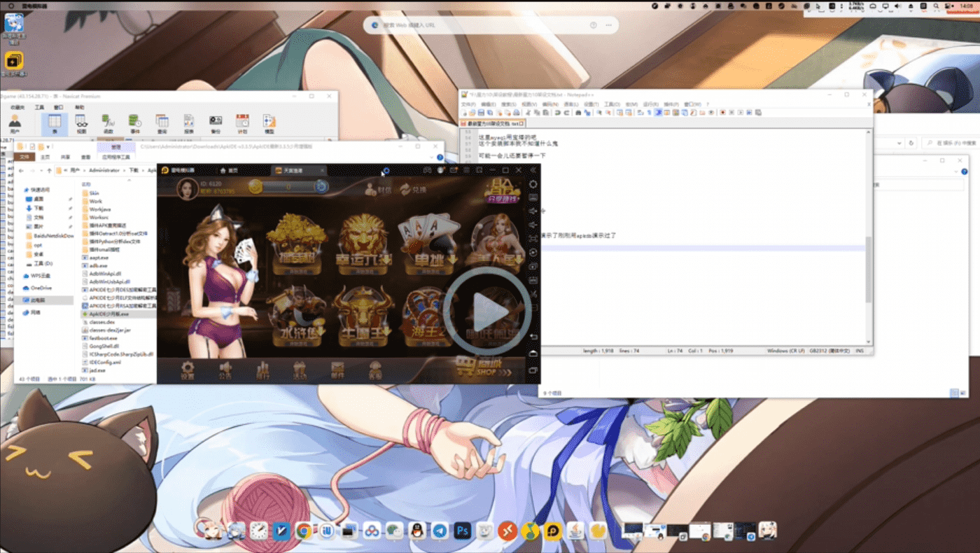This screenshot has height=553, width=980.
Task: Click the browser search URL field
Action: [490, 25]
